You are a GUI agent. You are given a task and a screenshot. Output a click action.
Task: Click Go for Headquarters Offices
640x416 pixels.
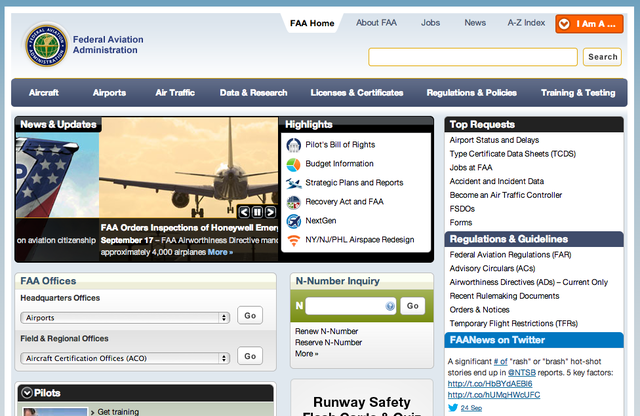[x=250, y=316]
